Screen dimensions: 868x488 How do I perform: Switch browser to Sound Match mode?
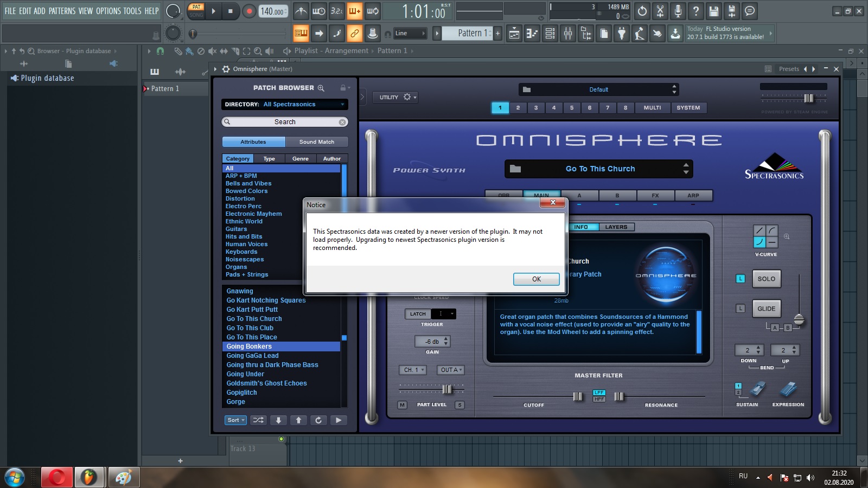[317, 142]
